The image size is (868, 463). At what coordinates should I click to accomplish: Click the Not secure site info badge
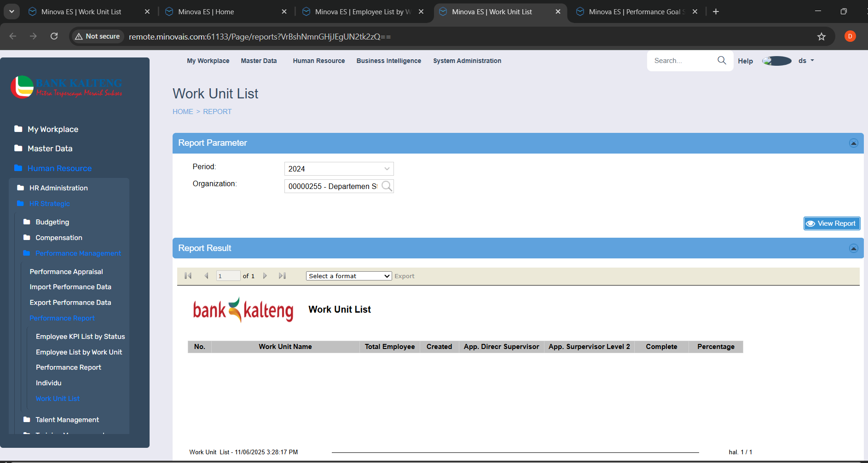pos(98,36)
